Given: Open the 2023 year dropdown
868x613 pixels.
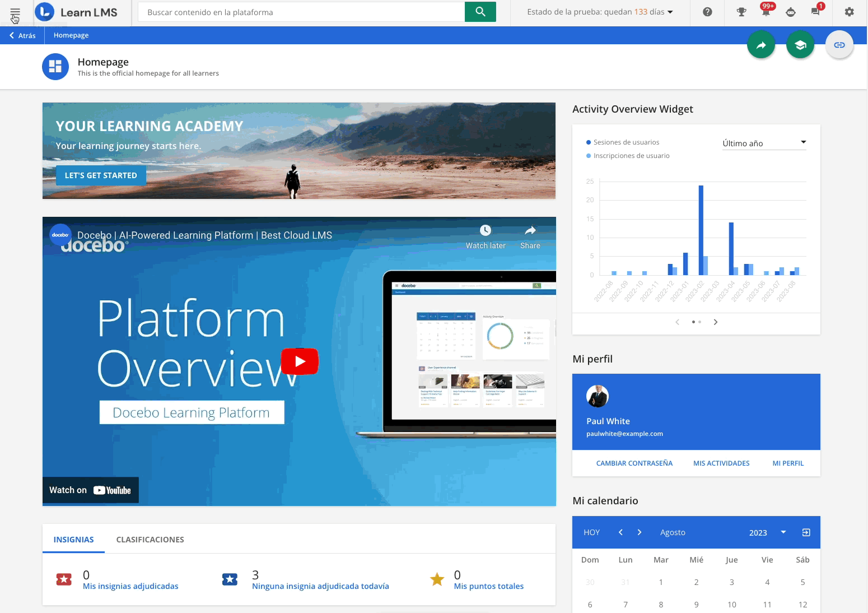Looking at the screenshot, I should pos(767,532).
